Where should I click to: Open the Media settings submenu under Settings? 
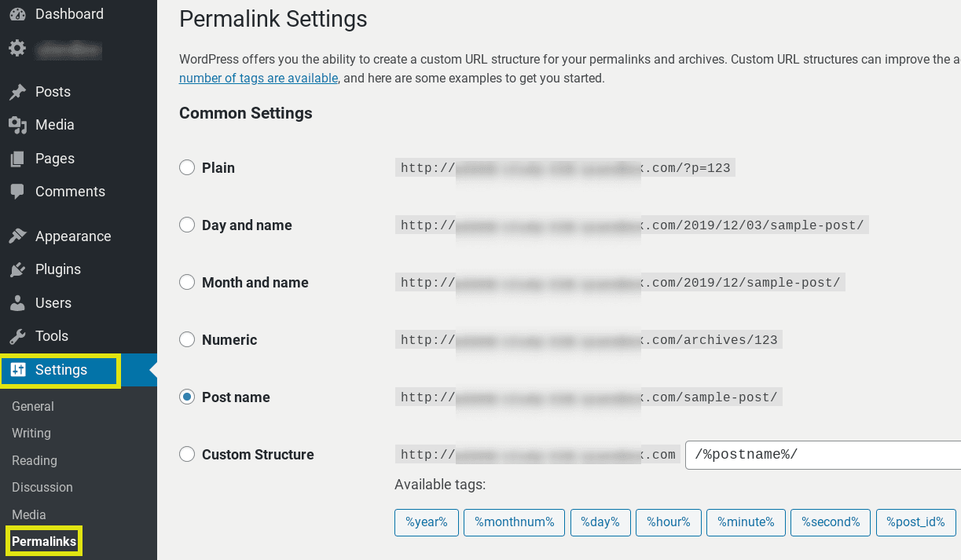coord(29,514)
